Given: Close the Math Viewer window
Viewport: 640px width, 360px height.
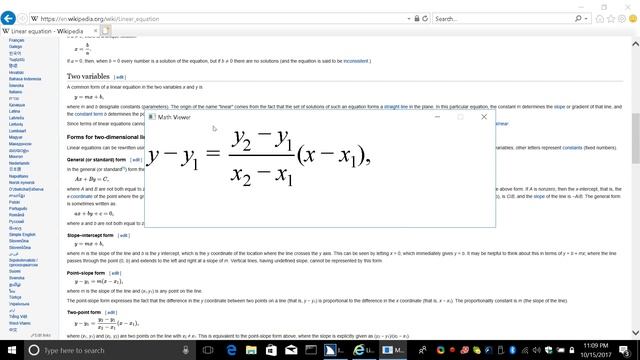Looking at the screenshot, I should click(484, 117).
